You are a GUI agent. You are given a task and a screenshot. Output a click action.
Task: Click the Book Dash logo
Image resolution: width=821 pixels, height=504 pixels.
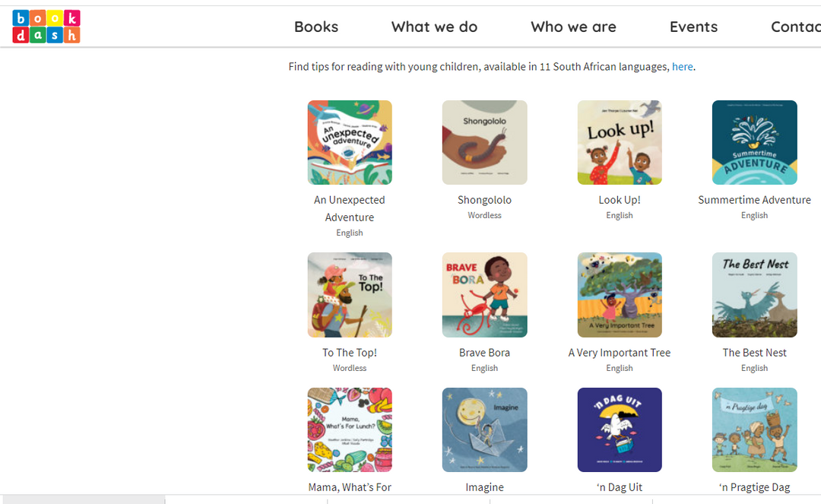pyautogui.click(x=46, y=27)
